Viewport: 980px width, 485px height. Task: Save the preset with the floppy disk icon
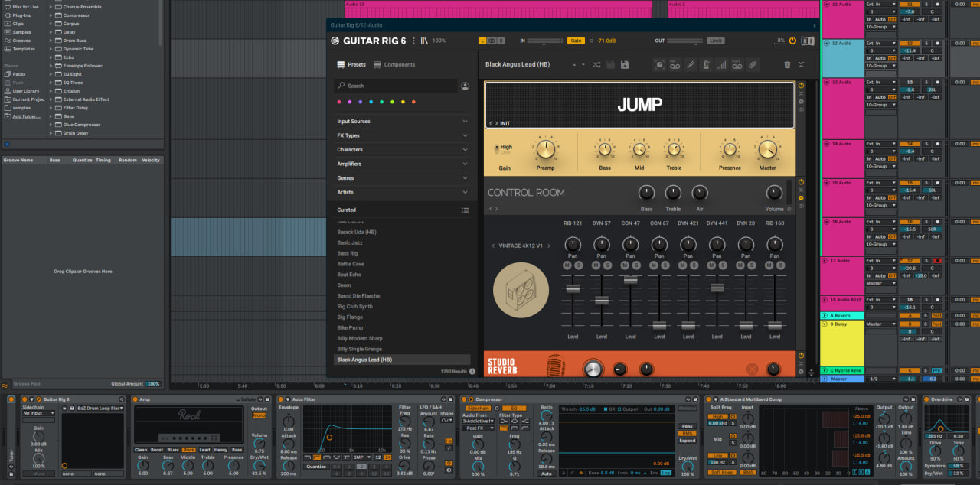tap(625, 65)
